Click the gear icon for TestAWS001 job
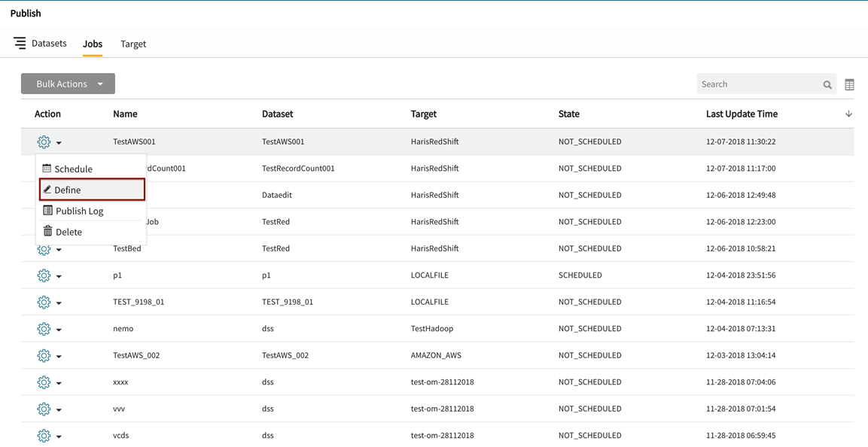 (x=44, y=142)
